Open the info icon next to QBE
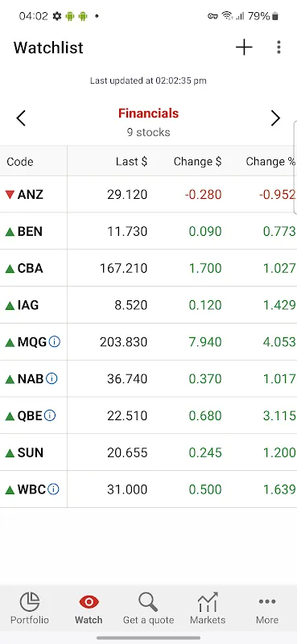The image size is (297, 644). [x=50, y=415]
